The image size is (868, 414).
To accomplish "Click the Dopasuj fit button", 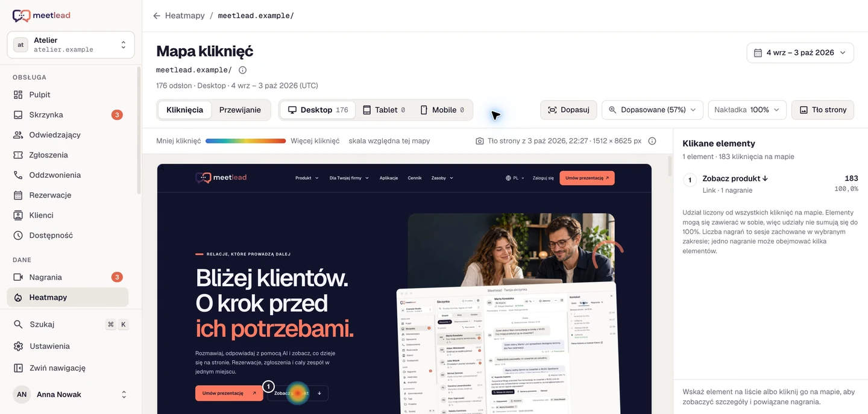I will point(568,110).
